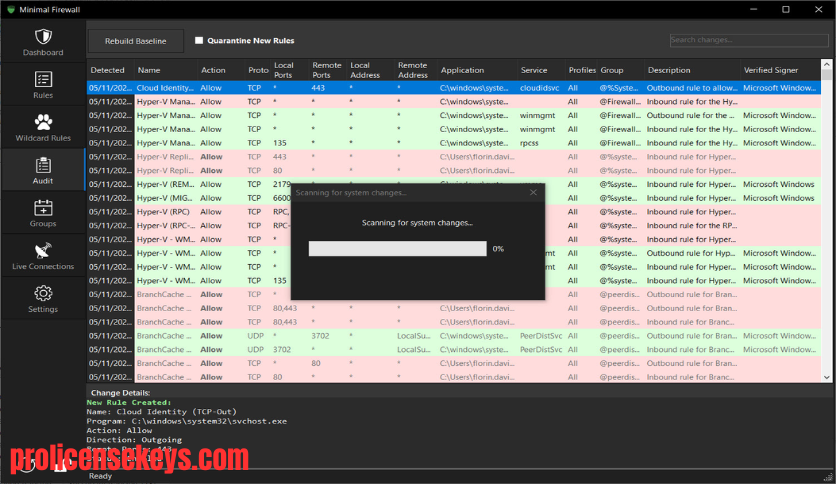Sort by the Remote Ports column header
Image resolution: width=836 pixels, height=484 pixels.
point(326,70)
